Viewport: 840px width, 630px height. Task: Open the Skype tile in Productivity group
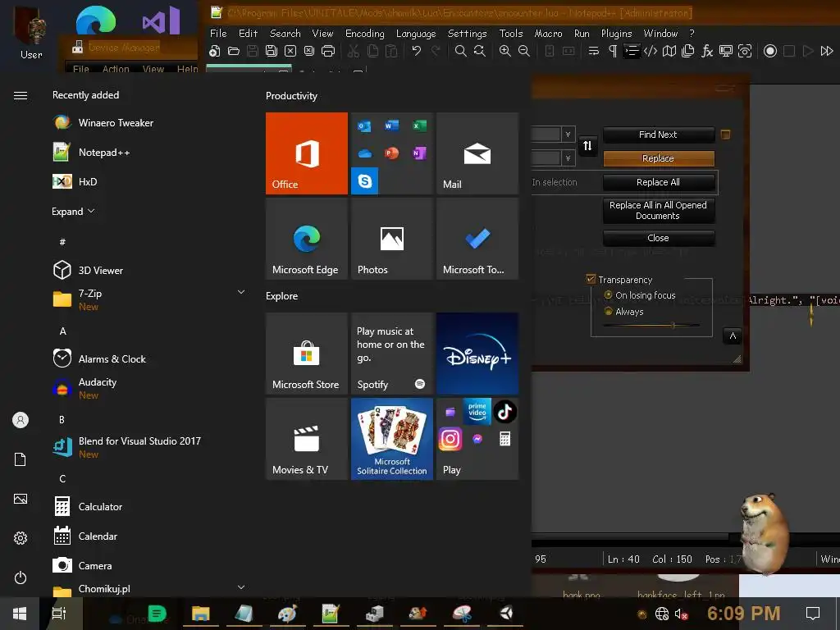coord(365,181)
